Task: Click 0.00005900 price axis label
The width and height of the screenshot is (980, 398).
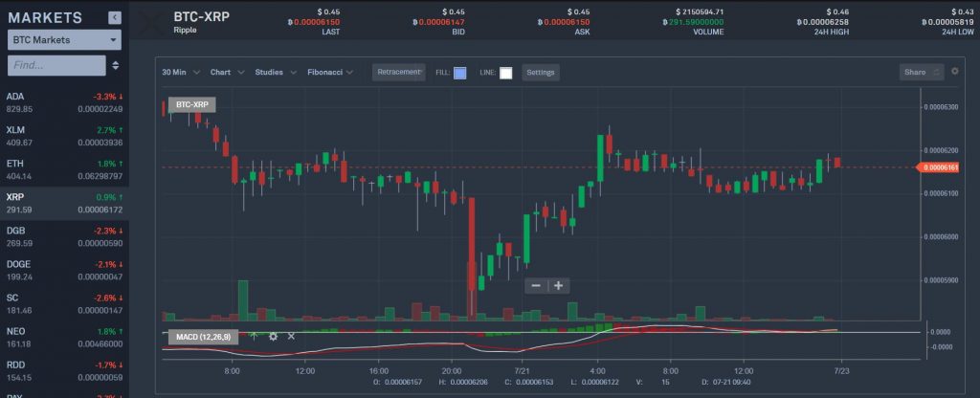Action: click(x=941, y=280)
